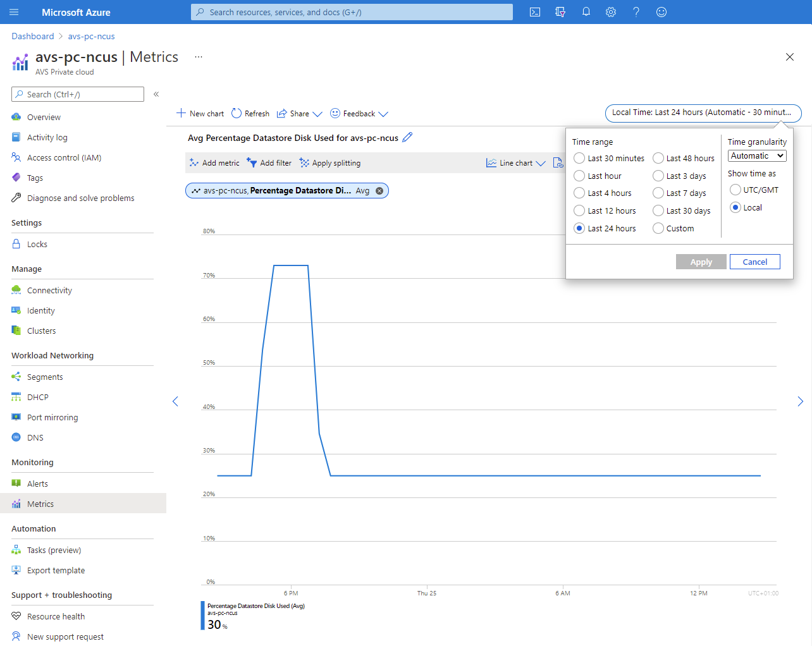Image resolution: width=812 pixels, height=651 pixels.
Task: Open portal settings gear icon
Action: click(611, 12)
